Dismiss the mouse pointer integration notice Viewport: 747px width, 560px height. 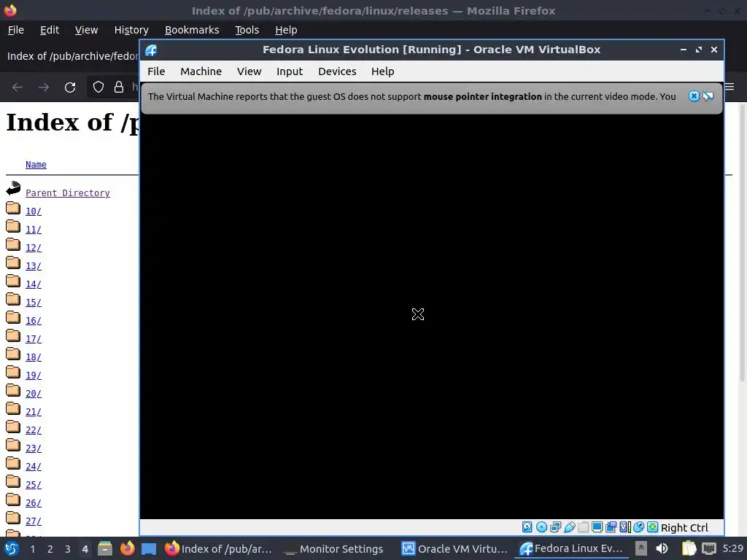pyautogui.click(x=694, y=96)
